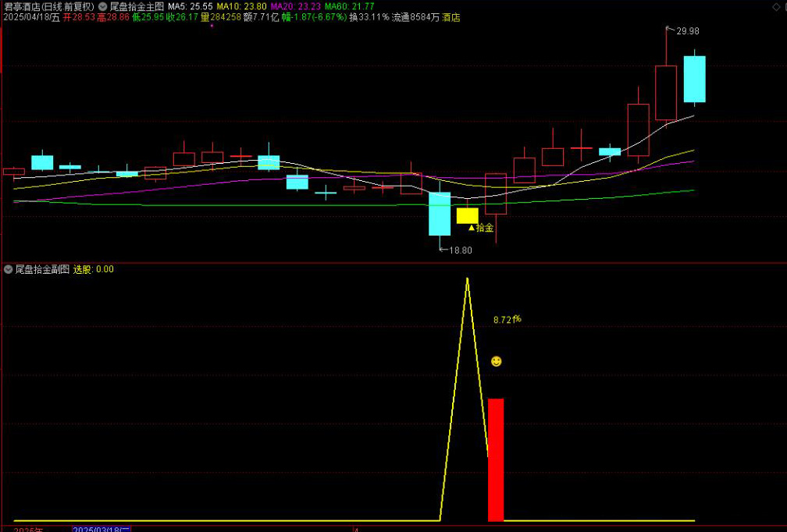Click the 29.98 high price marker

point(687,31)
